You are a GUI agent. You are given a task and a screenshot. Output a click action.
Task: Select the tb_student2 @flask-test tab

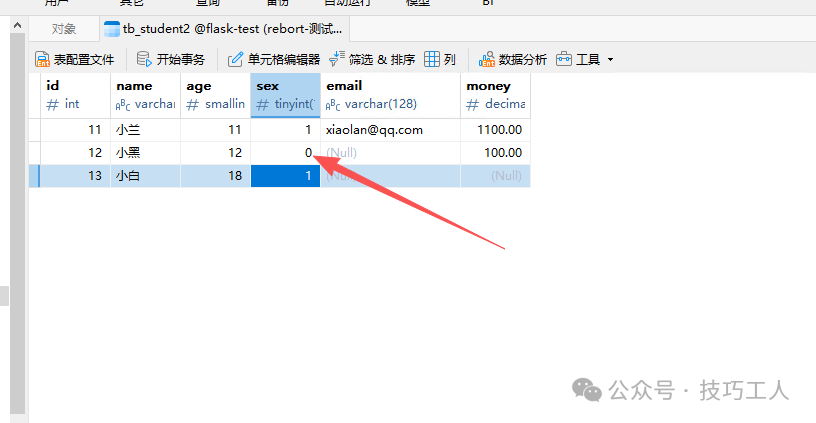(224, 29)
